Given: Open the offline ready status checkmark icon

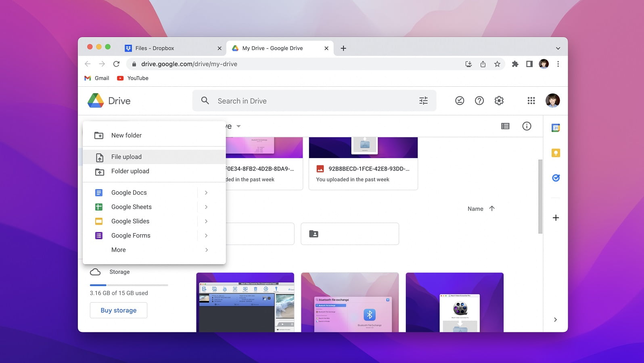Looking at the screenshot, I should pyautogui.click(x=460, y=101).
